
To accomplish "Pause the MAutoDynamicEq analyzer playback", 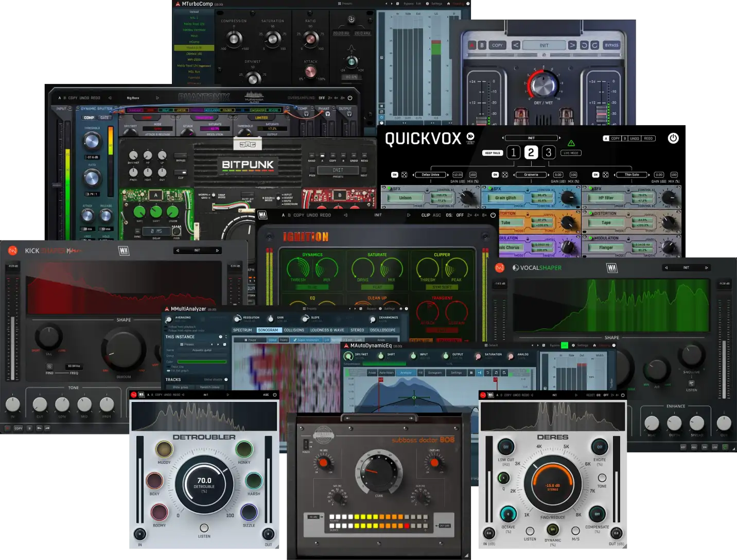I will tap(471, 373).
